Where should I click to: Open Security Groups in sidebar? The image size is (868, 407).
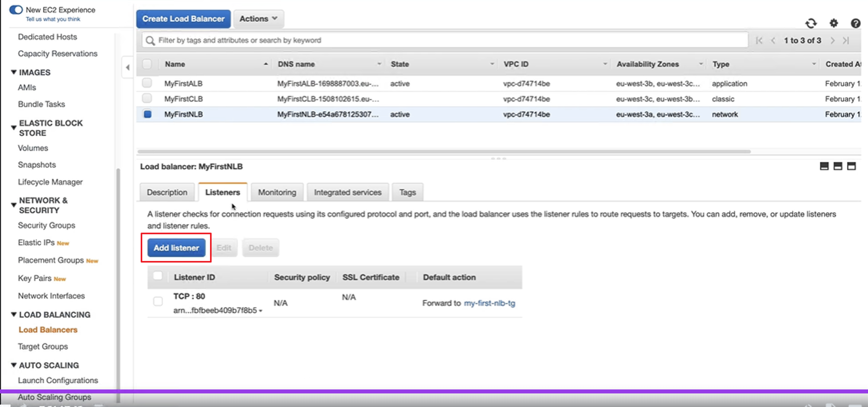[x=47, y=225]
